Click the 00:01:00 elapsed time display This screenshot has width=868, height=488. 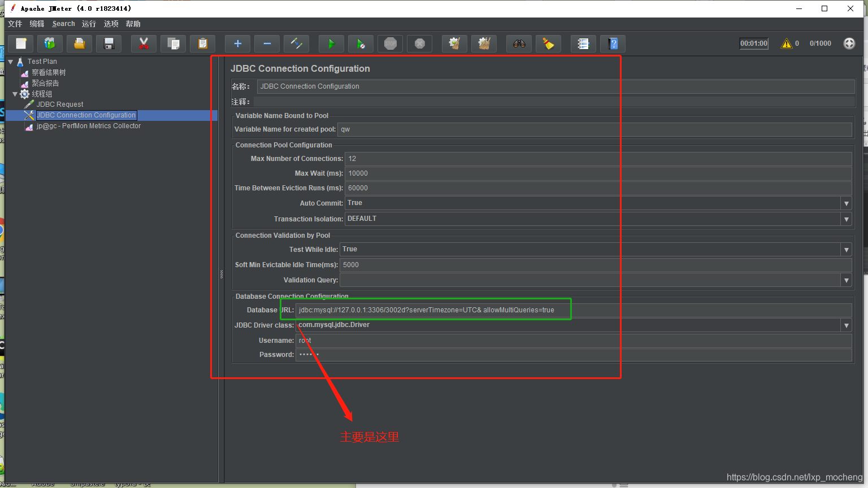[754, 43]
